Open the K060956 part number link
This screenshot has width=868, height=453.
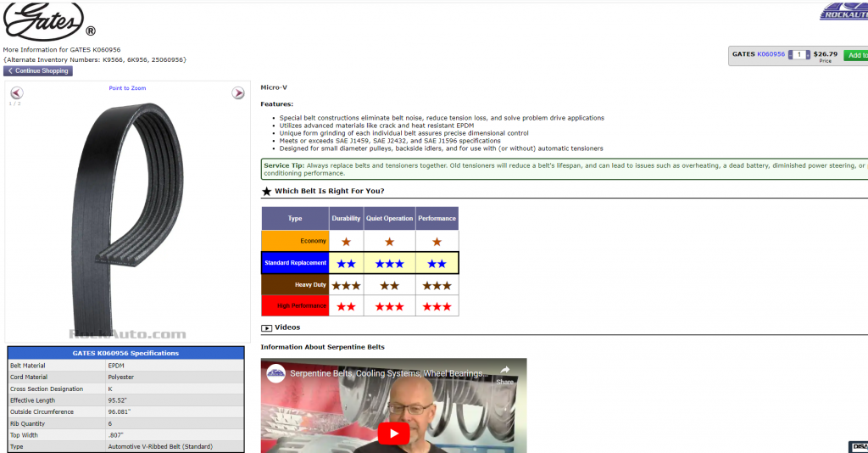pyautogui.click(x=771, y=54)
